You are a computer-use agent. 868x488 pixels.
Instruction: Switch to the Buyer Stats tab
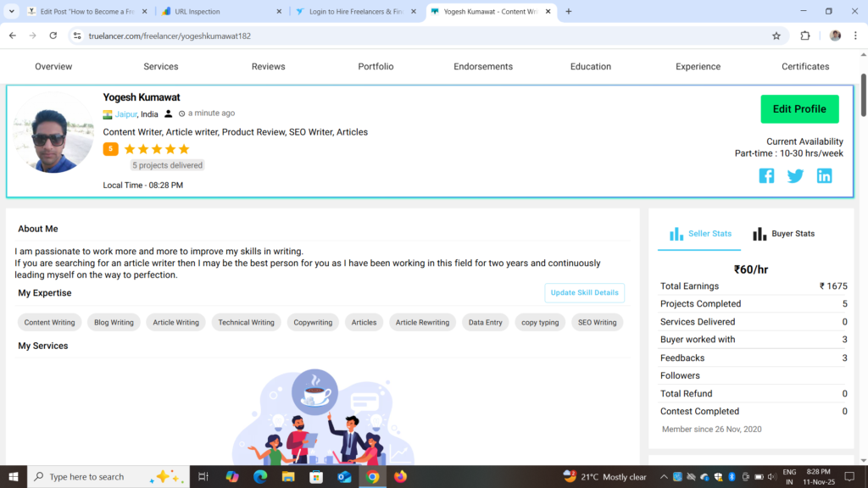coord(784,234)
